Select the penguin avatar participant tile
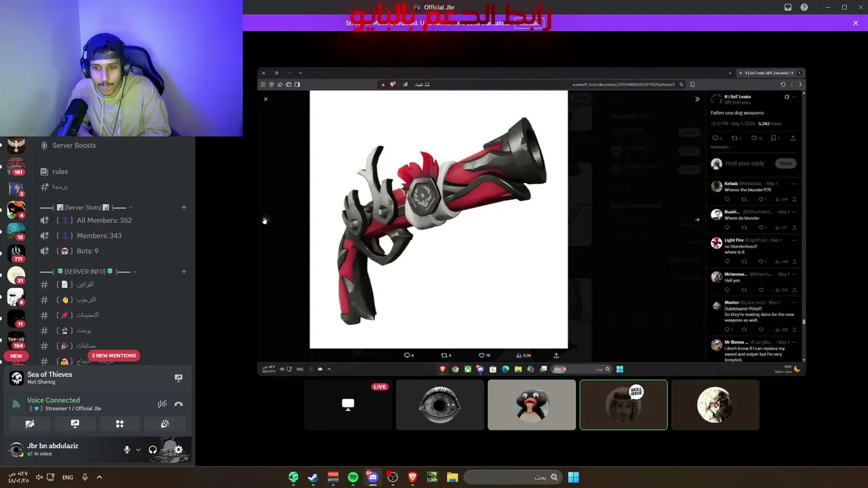This screenshot has height=488, width=868. pyautogui.click(x=532, y=405)
